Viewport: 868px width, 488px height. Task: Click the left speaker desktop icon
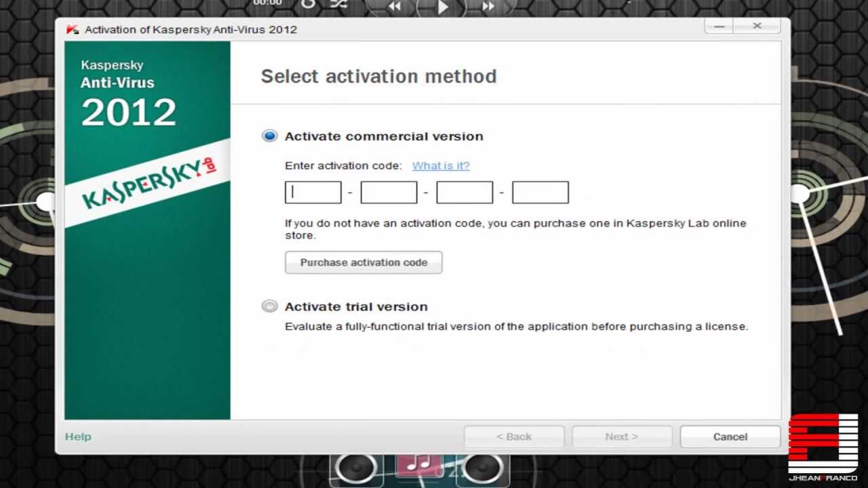pyautogui.click(x=355, y=469)
